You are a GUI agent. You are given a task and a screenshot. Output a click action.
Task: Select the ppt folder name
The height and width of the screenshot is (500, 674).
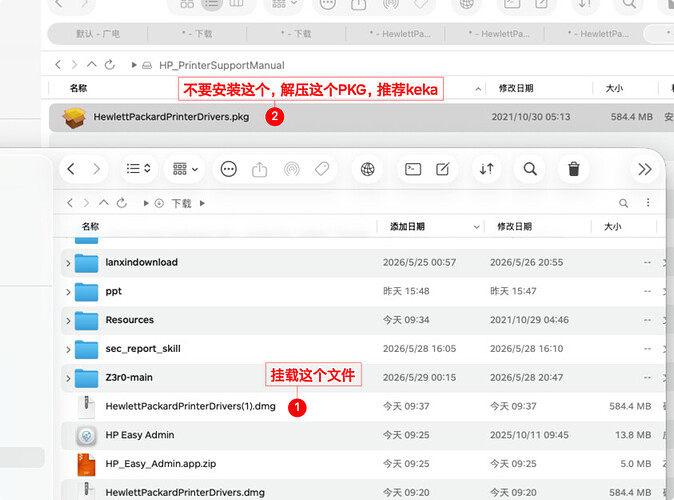pyautogui.click(x=113, y=291)
